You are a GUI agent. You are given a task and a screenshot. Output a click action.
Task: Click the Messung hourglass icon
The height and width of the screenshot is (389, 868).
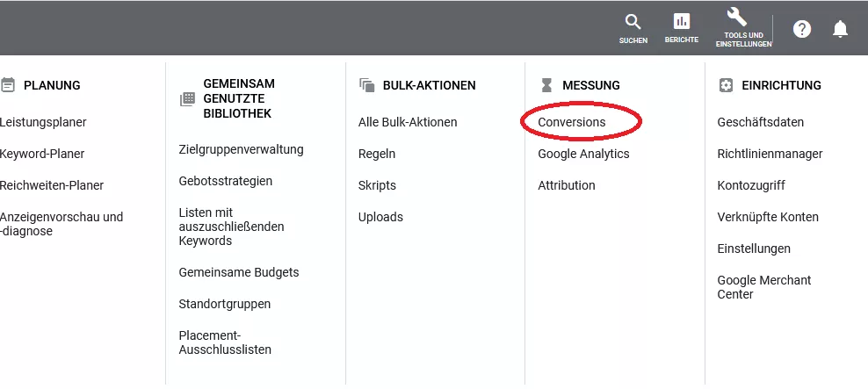547,85
